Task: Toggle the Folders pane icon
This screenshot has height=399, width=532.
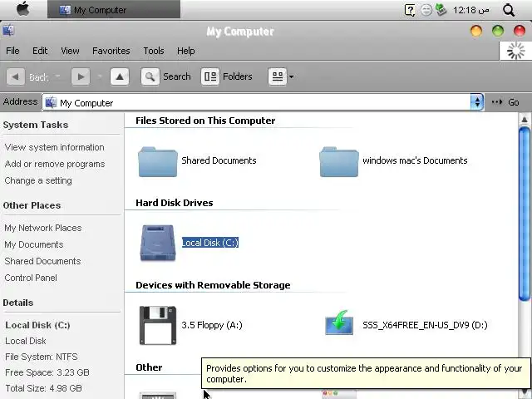Action: [x=210, y=76]
